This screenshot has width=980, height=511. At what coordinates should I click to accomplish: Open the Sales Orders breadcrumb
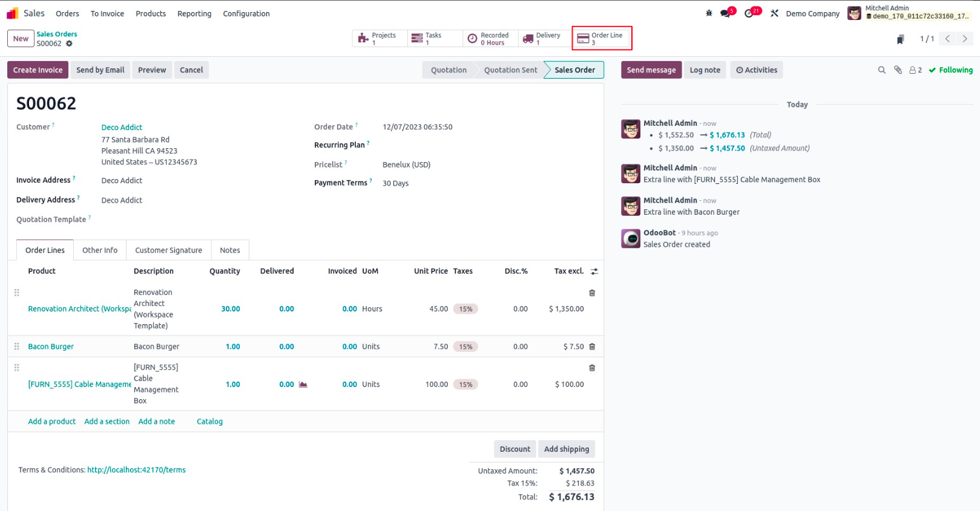(x=57, y=34)
